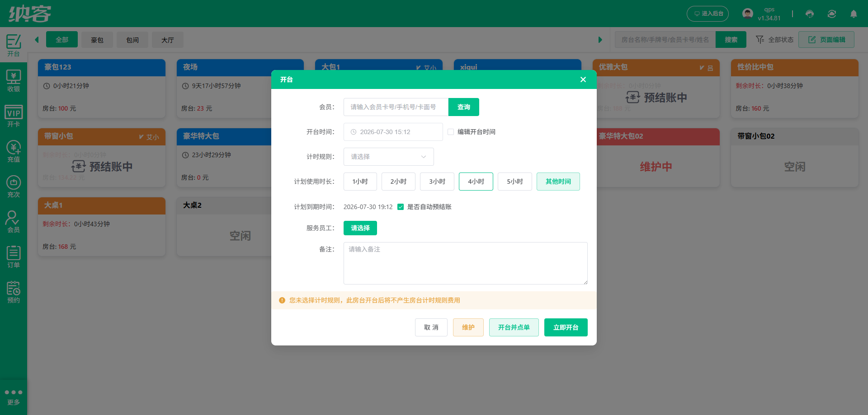Enable 编辑开台时间 checkbox
This screenshot has height=415, width=868.
pos(451,132)
